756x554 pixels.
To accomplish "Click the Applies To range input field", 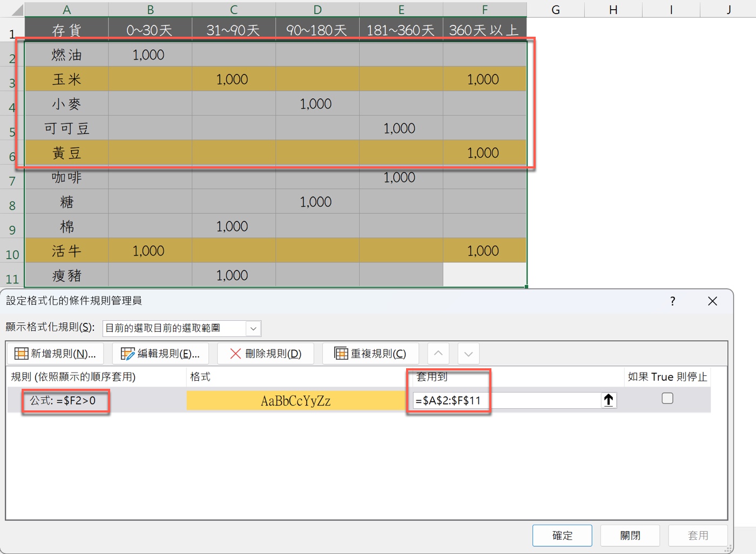I will (x=507, y=400).
